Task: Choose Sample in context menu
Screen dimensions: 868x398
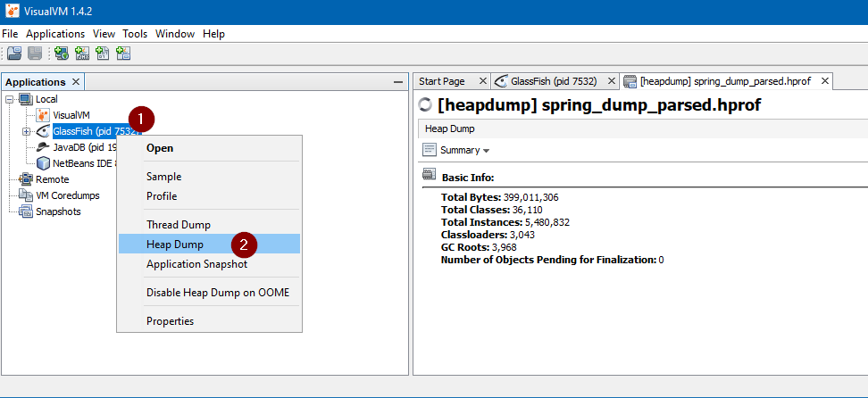Action: (209, 177)
